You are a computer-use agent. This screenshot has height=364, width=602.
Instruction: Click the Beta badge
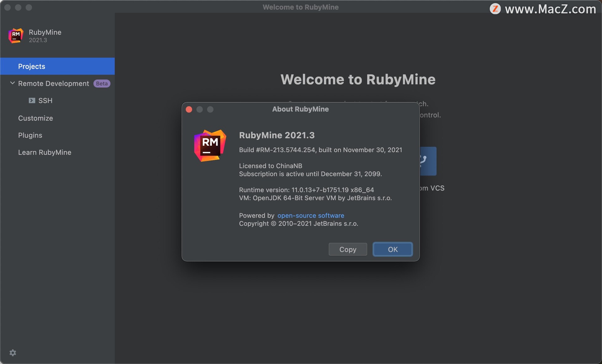coord(102,83)
